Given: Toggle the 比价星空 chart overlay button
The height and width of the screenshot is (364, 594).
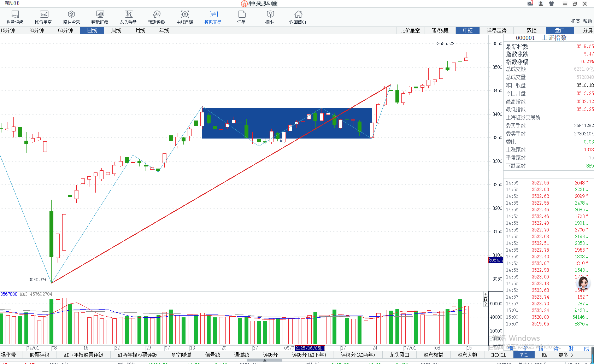Looking at the screenshot, I should tap(410, 30).
